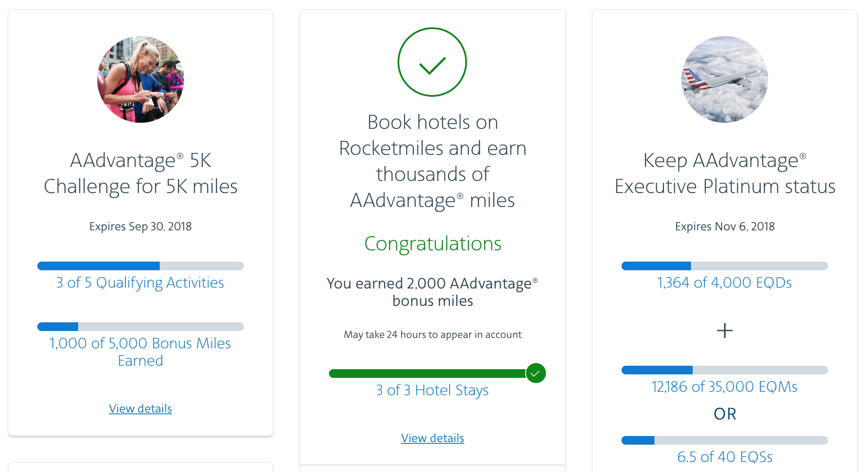Click 3 of 3 Hotel Stays label
Image resolution: width=868 pixels, height=472 pixels.
click(x=432, y=390)
